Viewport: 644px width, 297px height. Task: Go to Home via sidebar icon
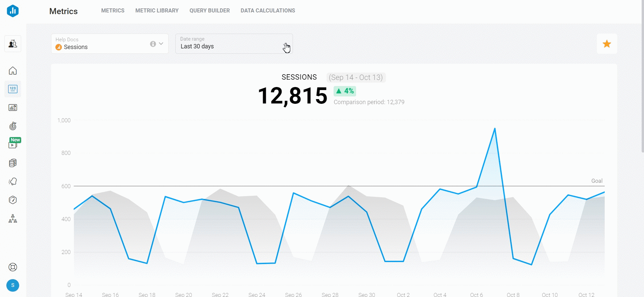point(13,71)
